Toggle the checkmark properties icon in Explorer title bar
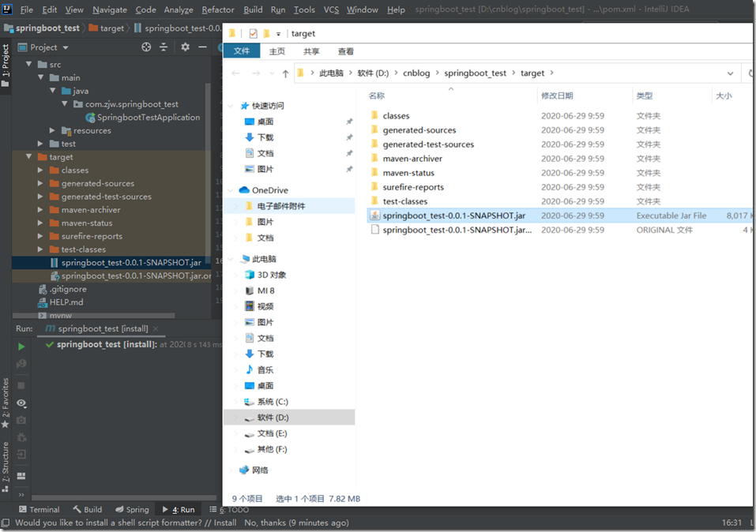756x532 pixels. (x=253, y=33)
